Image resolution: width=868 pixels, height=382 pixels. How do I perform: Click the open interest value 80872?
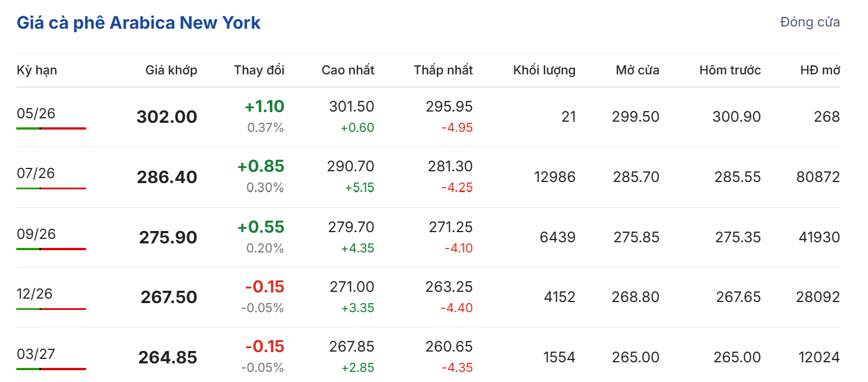[x=818, y=177]
